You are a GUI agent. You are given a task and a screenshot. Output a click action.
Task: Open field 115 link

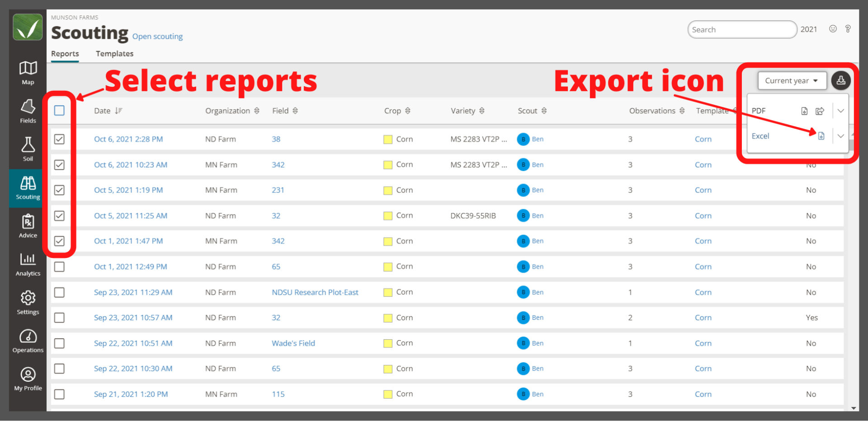278,394
